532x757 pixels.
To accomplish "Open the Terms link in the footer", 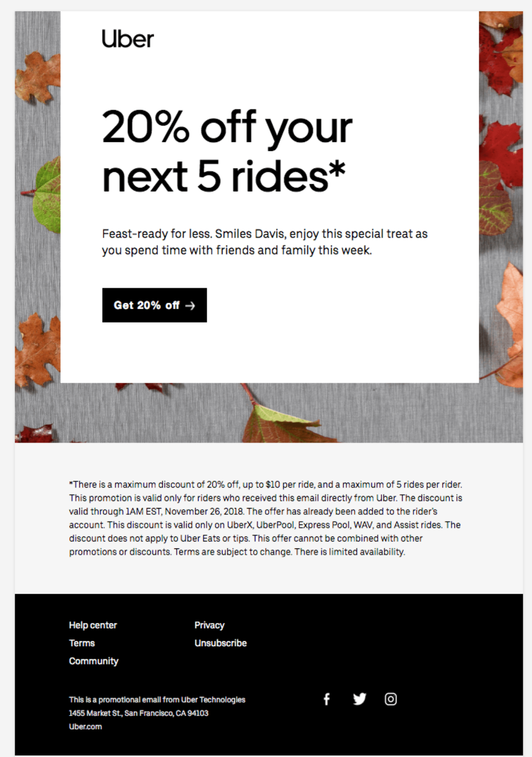I will 82,643.
